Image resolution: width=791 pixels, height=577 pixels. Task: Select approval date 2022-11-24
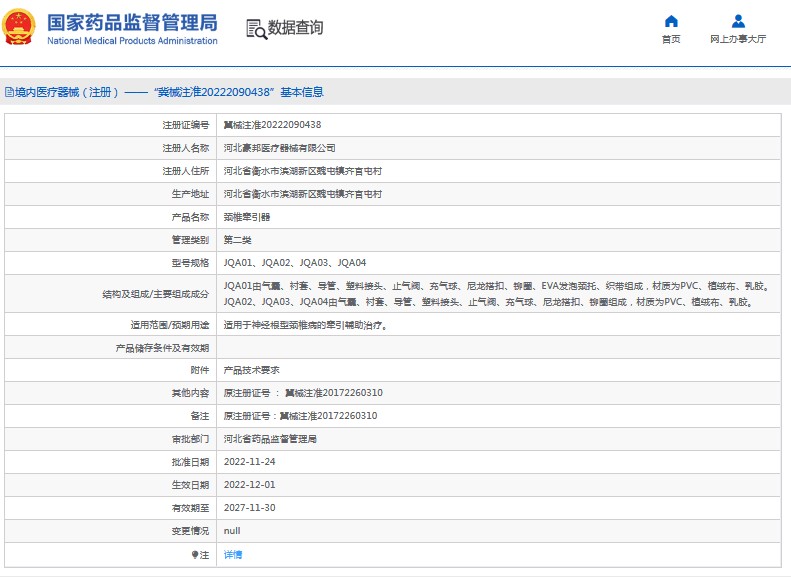click(250, 462)
